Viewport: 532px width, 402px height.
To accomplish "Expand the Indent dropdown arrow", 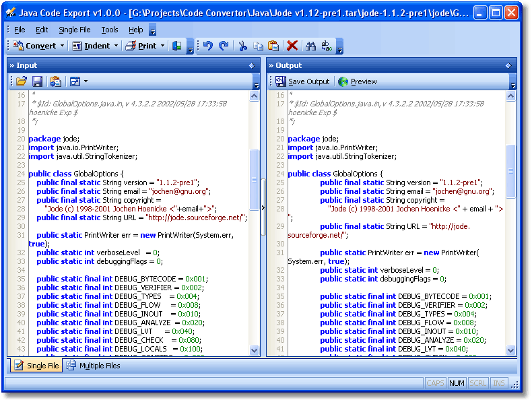I will [x=116, y=46].
